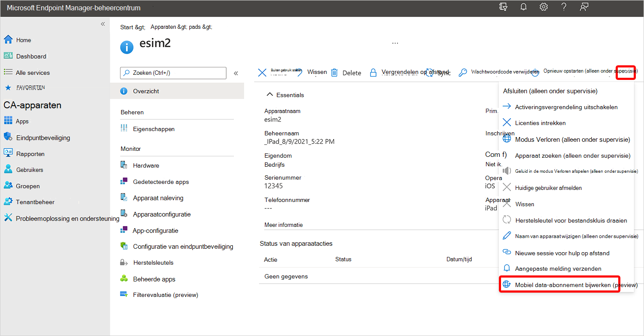Choose Apparaat zoeken menu entry
This screenshot has width=644, height=336.
[x=573, y=156]
